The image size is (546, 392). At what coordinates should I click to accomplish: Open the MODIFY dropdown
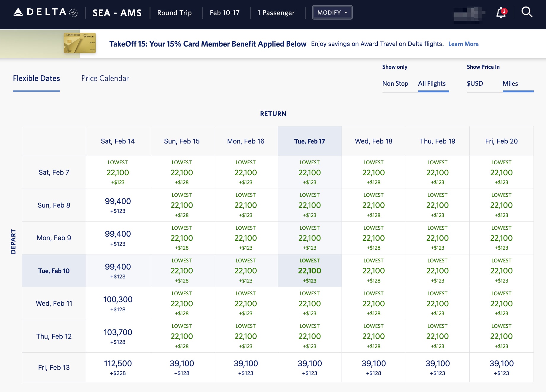point(332,12)
